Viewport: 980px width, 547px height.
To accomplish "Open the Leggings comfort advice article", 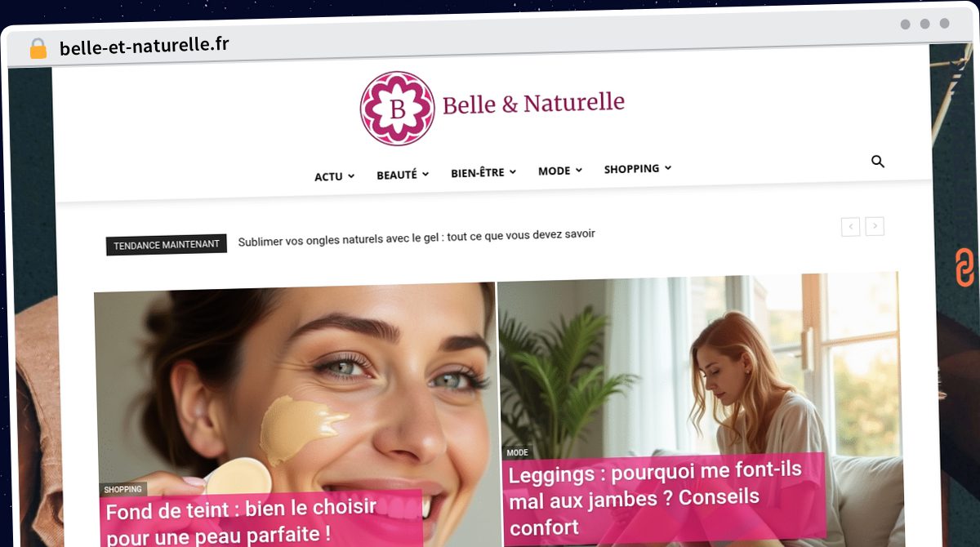I will click(655, 496).
